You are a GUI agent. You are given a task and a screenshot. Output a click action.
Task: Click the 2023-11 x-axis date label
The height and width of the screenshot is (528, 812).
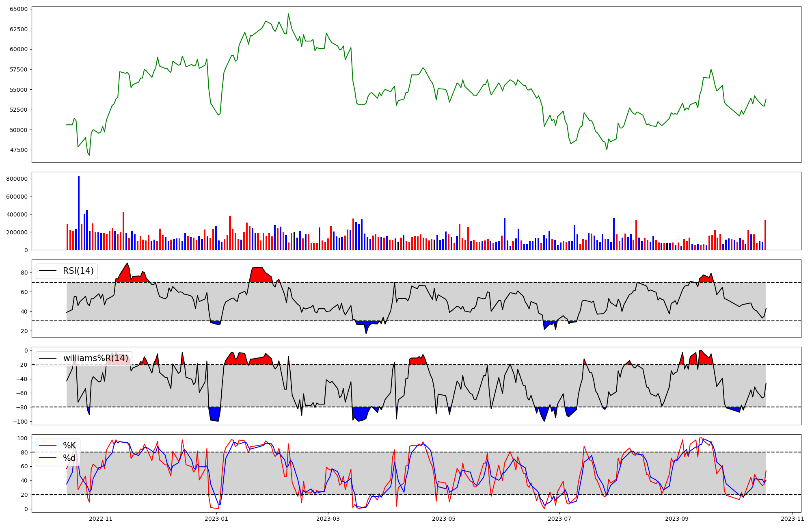click(x=793, y=519)
